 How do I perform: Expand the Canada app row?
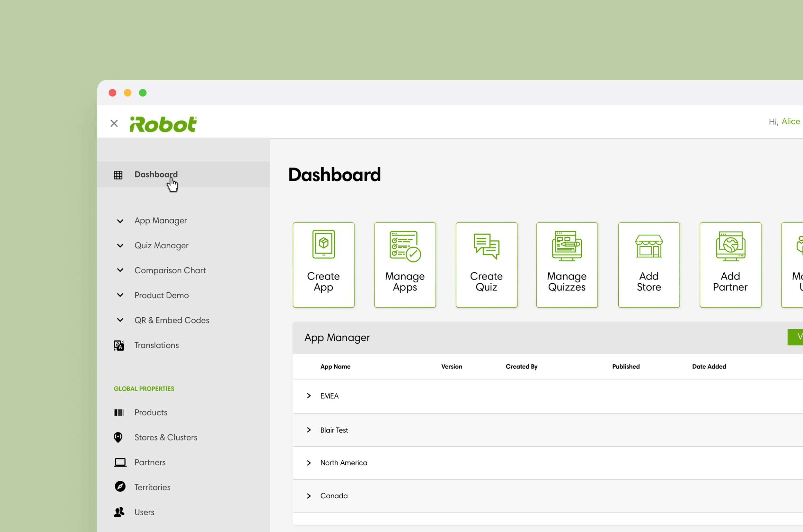(x=309, y=496)
